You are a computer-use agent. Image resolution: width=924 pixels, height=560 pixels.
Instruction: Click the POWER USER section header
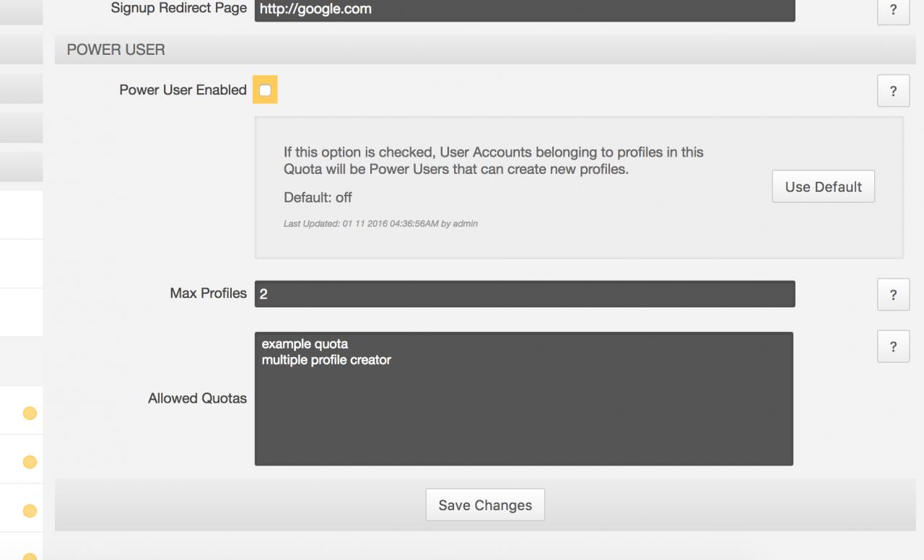click(116, 50)
